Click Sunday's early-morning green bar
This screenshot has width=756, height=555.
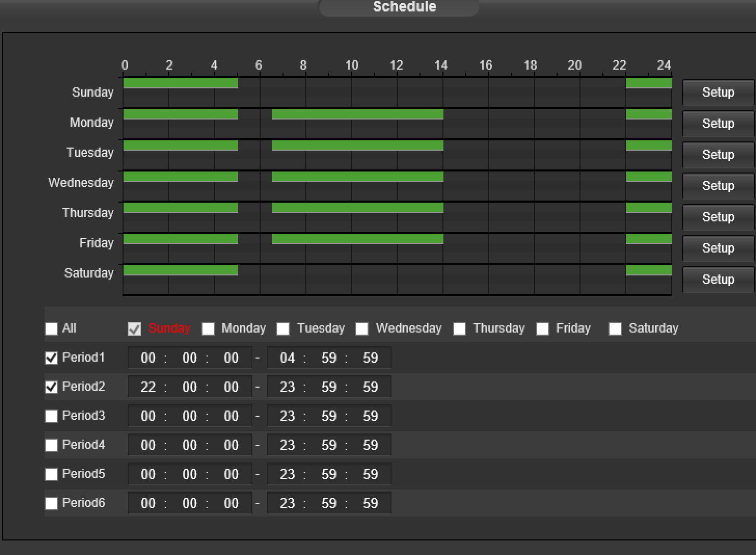coord(180,83)
